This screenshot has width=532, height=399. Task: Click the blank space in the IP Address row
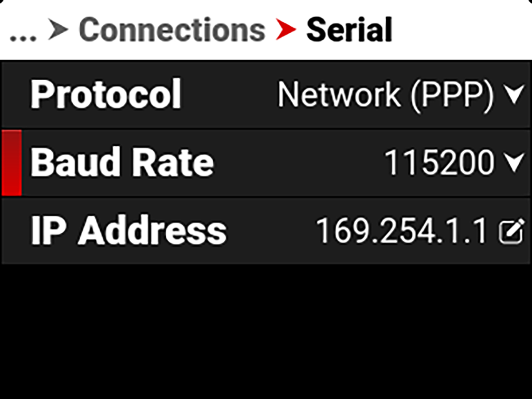(271, 231)
